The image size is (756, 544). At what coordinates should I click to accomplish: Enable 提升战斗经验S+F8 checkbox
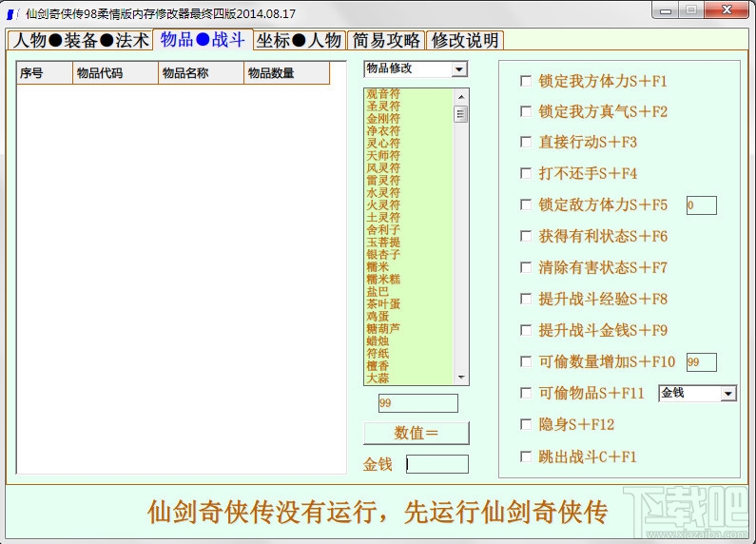pos(526,299)
